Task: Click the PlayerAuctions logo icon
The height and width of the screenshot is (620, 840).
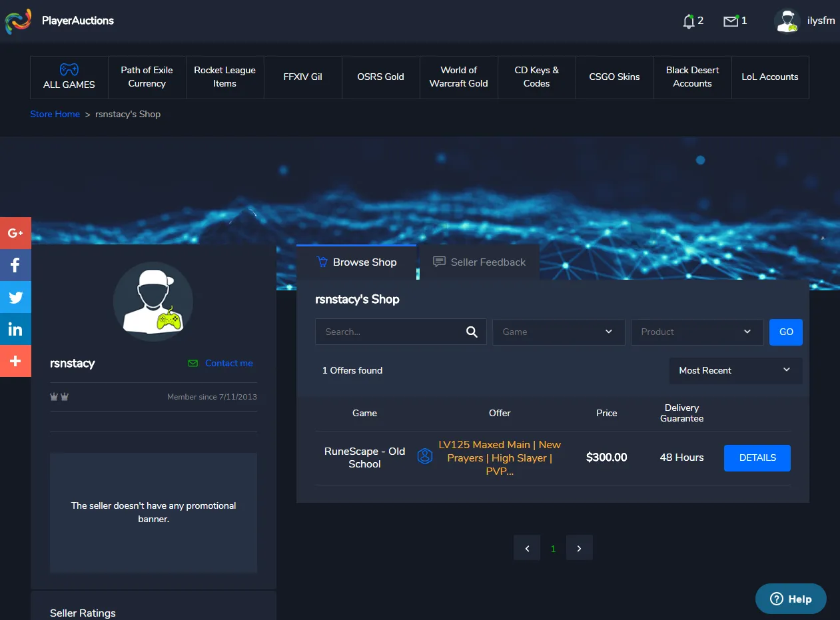Action: click(x=18, y=21)
